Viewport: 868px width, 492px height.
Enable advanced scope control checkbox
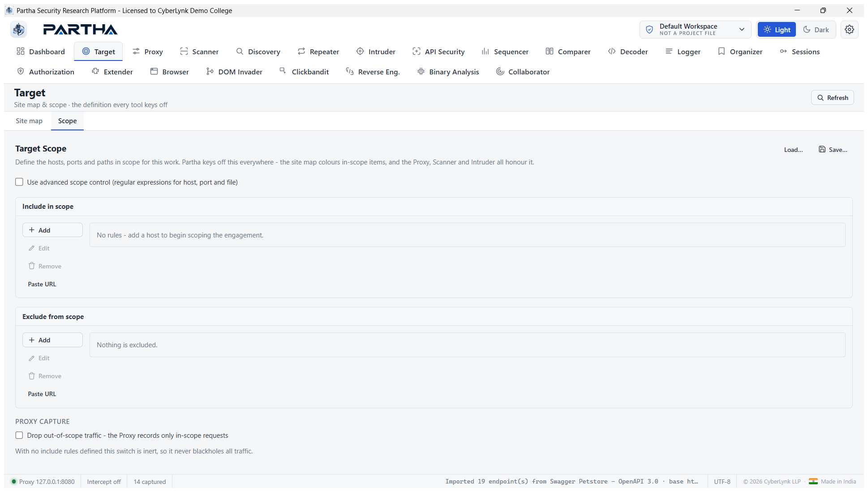[x=19, y=182]
